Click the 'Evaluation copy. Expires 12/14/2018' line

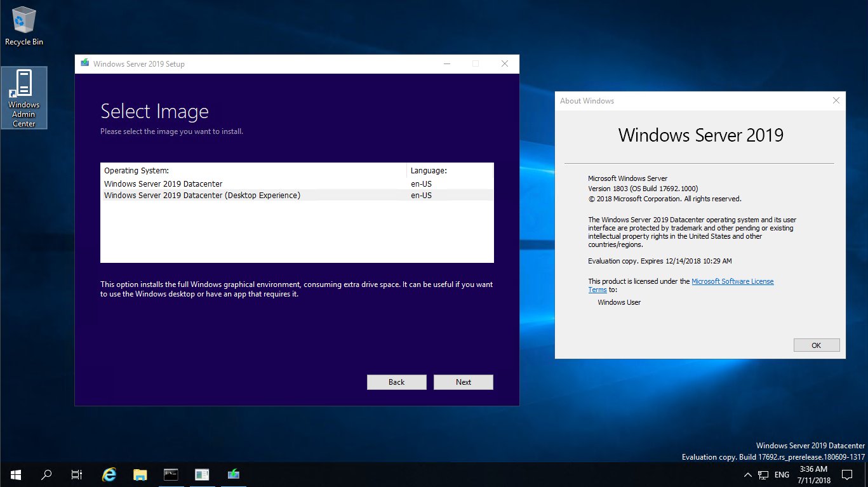tap(660, 260)
